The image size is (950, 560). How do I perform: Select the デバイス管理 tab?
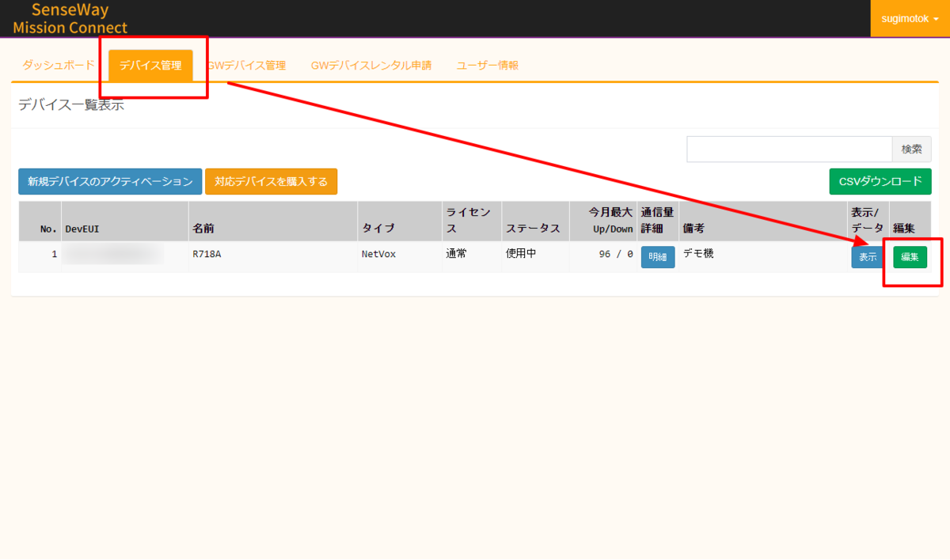coord(150,66)
